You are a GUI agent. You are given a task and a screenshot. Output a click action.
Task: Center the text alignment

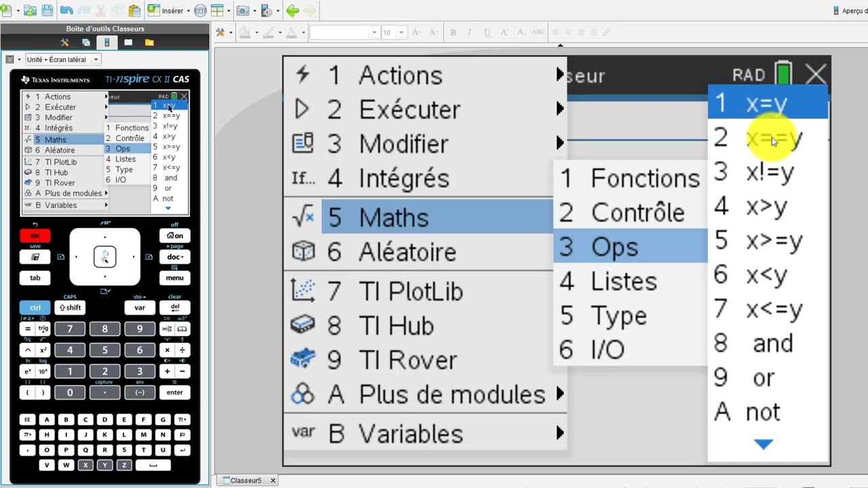(568, 32)
